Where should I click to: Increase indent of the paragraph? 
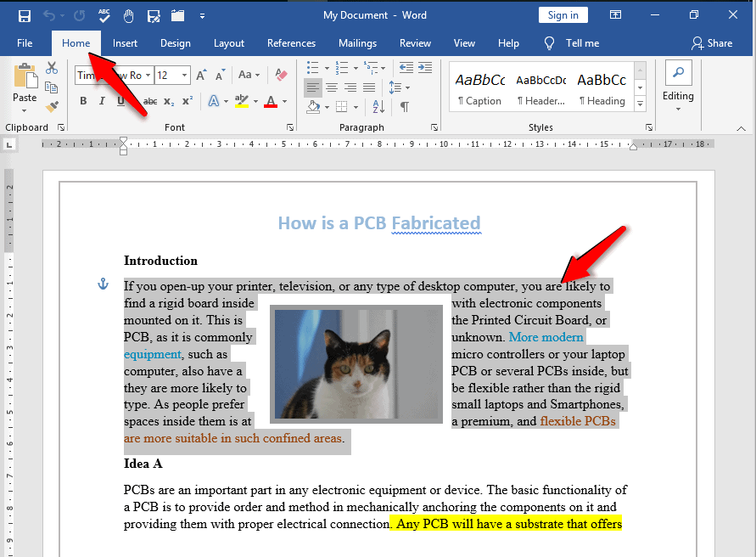[x=424, y=68]
